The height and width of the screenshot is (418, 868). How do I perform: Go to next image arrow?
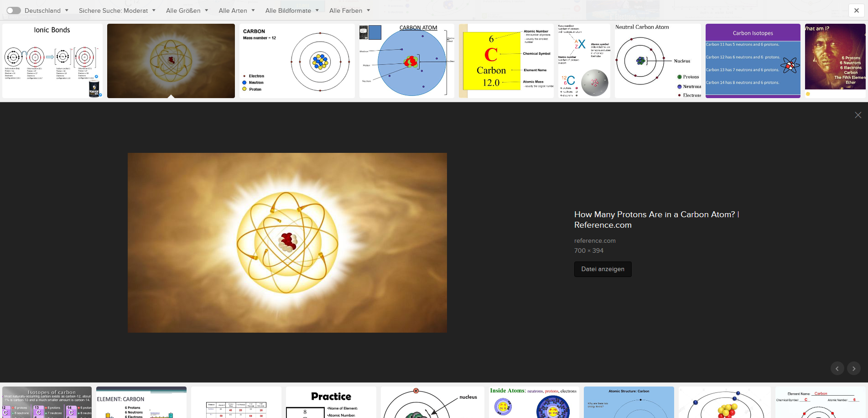854,368
